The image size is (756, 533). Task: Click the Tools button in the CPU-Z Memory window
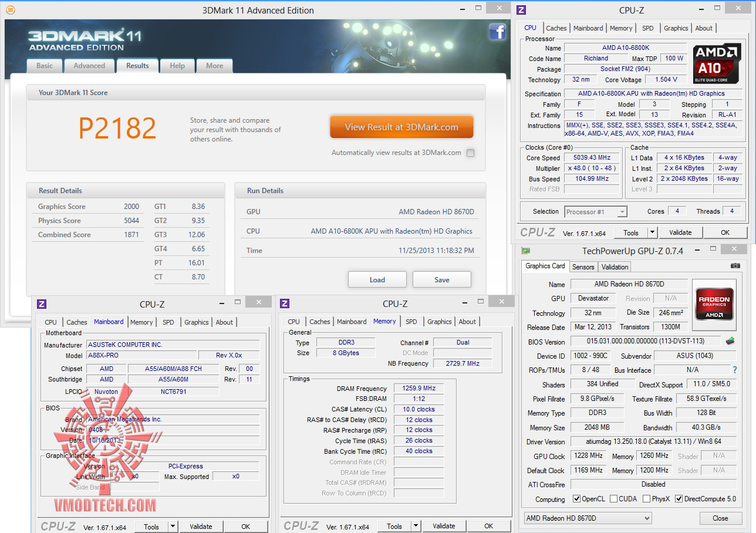(x=394, y=526)
